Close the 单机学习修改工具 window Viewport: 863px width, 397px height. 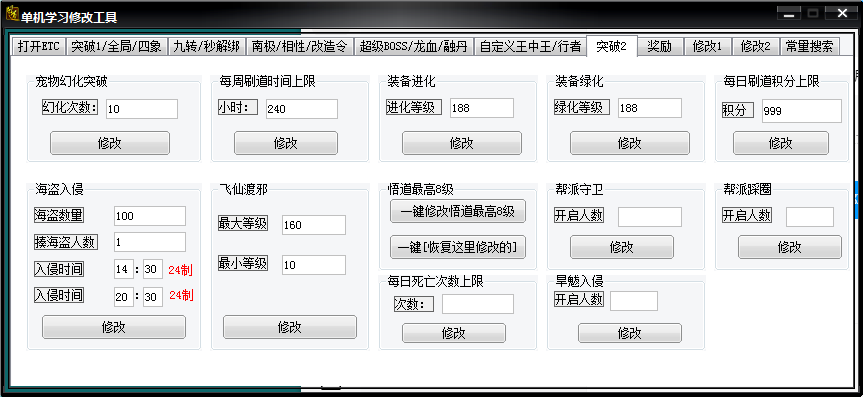click(842, 14)
